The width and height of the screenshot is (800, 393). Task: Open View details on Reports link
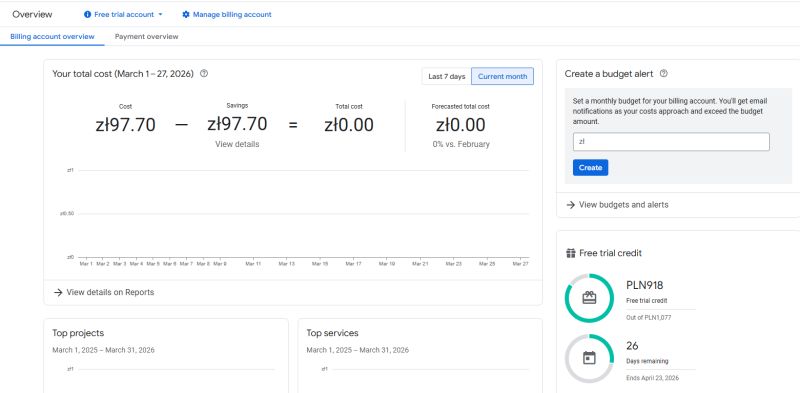(110, 292)
